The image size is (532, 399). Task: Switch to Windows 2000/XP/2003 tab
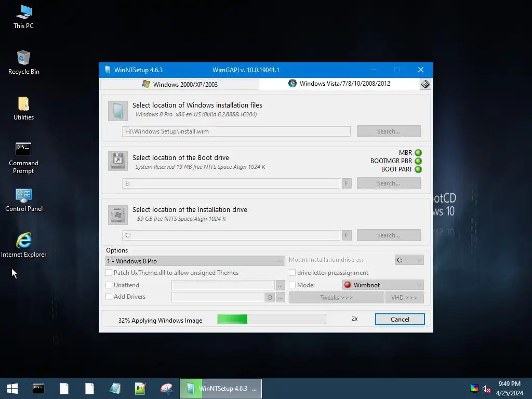point(180,84)
